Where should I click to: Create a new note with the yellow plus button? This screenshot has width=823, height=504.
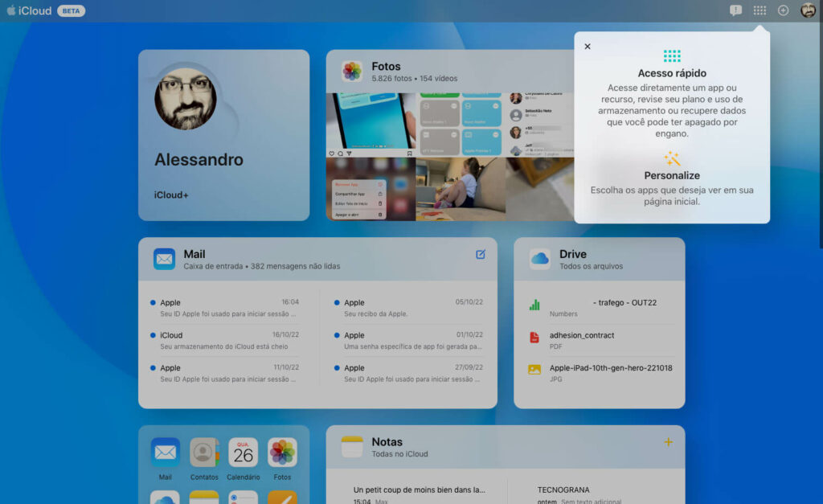[668, 441]
